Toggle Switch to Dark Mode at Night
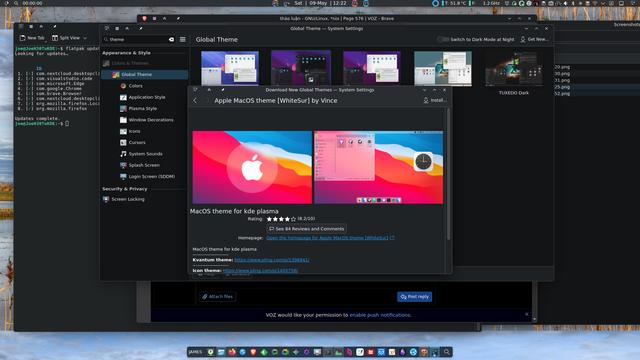This screenshot has height=360, width=640. click(x=442, y=40)
